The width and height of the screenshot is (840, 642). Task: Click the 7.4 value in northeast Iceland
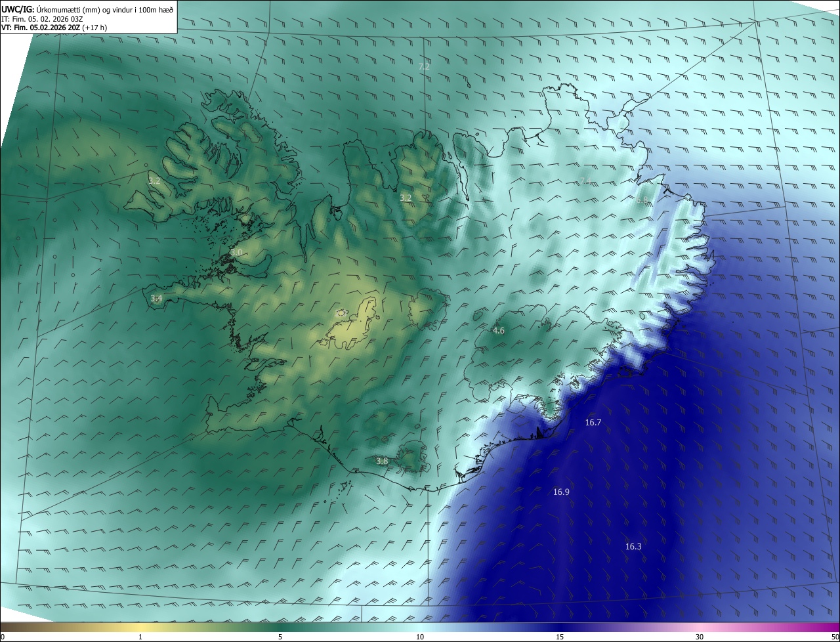[x=585, y=181]
